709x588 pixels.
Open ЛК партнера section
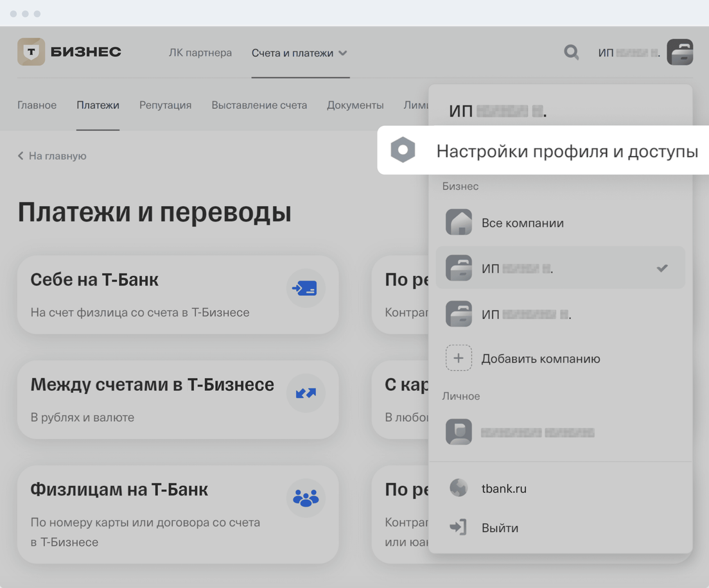point(200,53)
